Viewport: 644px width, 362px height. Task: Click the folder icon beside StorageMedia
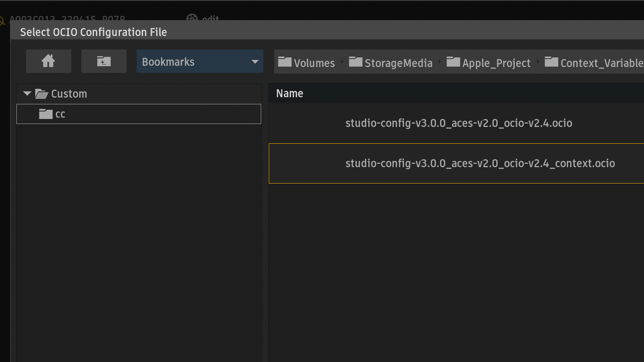tap(356, 62)
